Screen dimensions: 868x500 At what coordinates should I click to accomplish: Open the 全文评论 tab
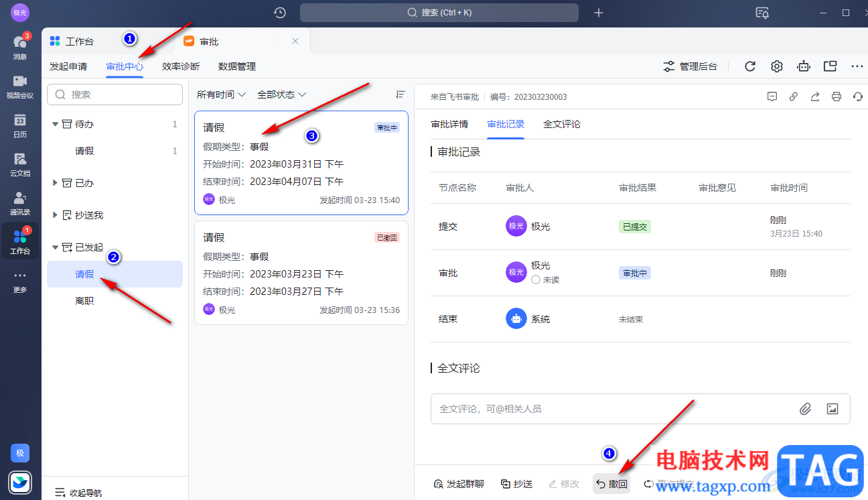(x=562, y=124)
